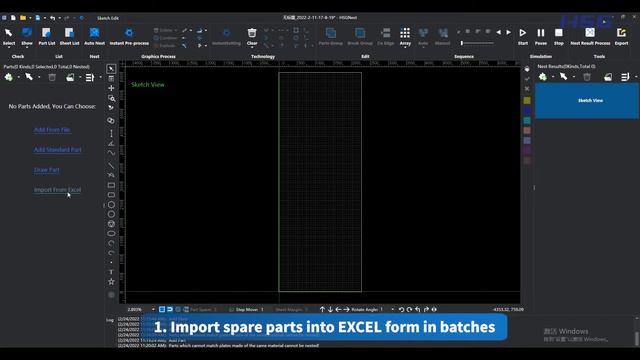
Task: Click the curve spline tool
Action: coord(111,153)
